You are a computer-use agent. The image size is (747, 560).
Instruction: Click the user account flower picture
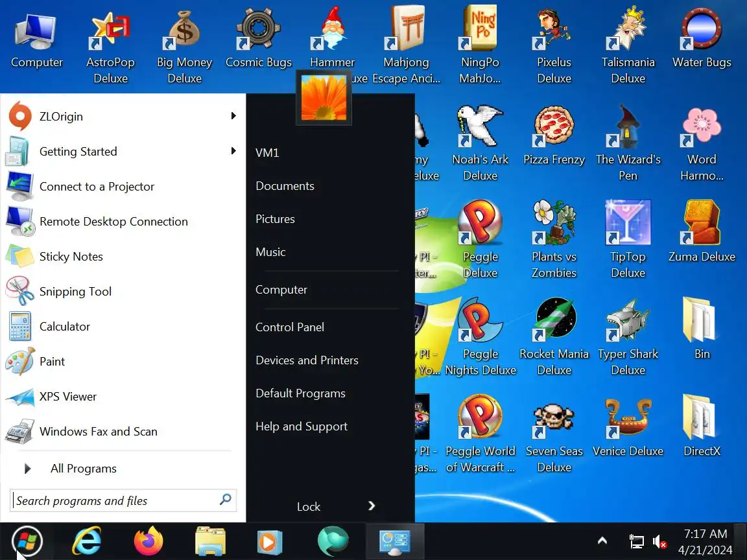click(324, 98)
